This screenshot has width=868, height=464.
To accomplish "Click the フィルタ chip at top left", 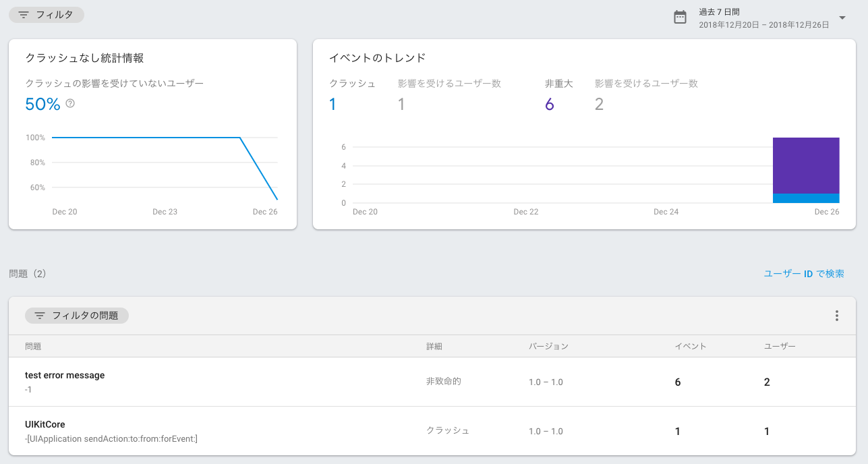I will [x=46, y=14].
